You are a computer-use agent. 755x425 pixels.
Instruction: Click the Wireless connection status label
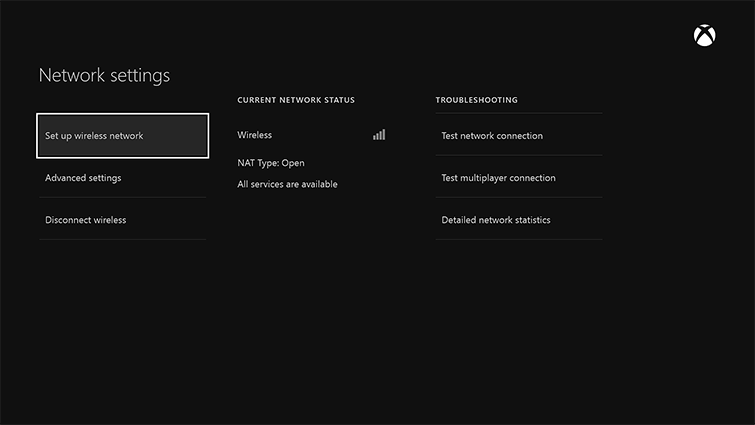255,135
